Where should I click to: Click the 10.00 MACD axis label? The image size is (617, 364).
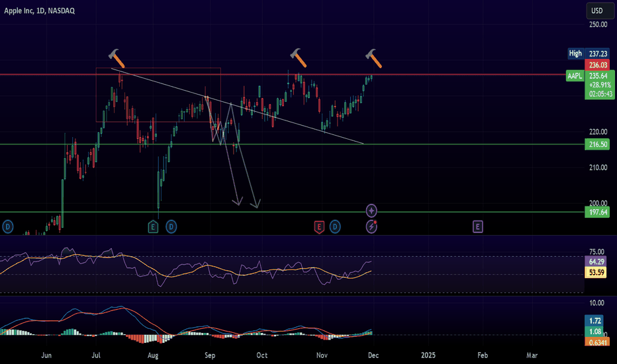pos(596,303)
